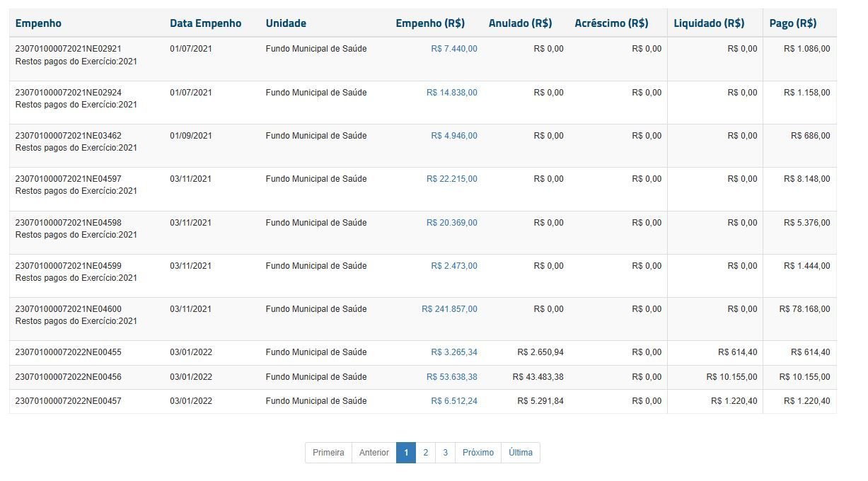Go to the Última page
The width and height of the screenshot is (868, 481).
(520, 453)
